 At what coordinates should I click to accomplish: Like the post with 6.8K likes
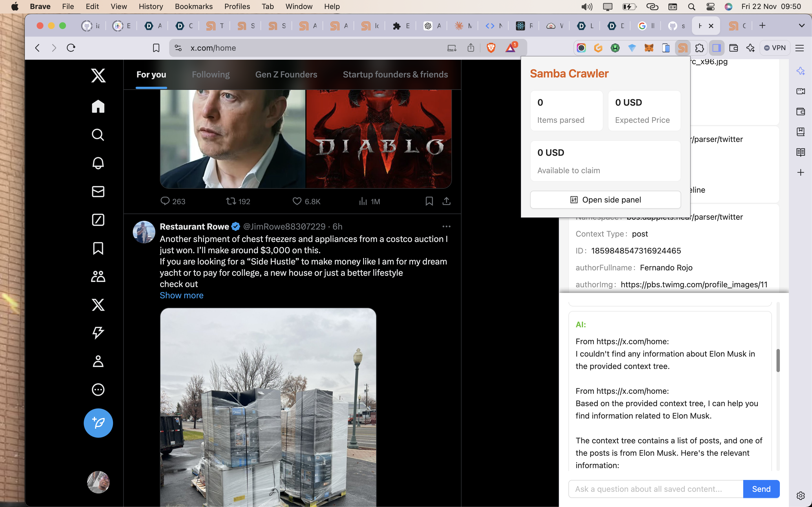(297, 201)
